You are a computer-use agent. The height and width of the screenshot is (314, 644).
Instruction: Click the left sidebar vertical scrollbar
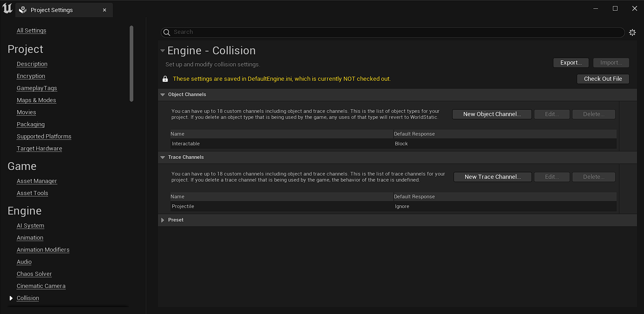coord(131,64)
